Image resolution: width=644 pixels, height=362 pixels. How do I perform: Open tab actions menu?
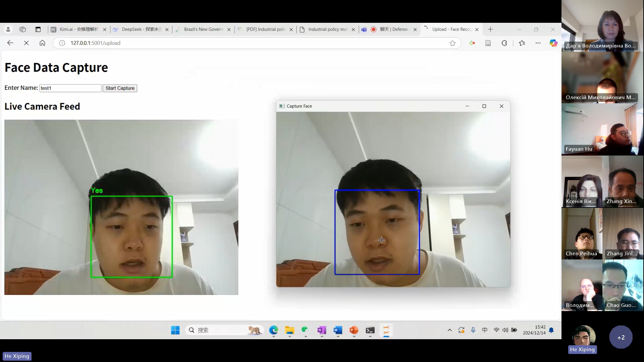click(38, 29)
